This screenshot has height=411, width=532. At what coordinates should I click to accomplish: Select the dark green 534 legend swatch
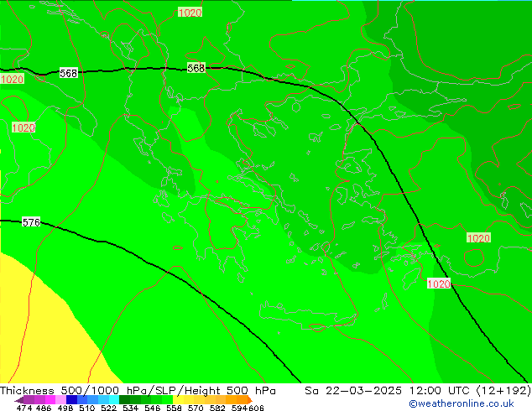pos(124,399)
